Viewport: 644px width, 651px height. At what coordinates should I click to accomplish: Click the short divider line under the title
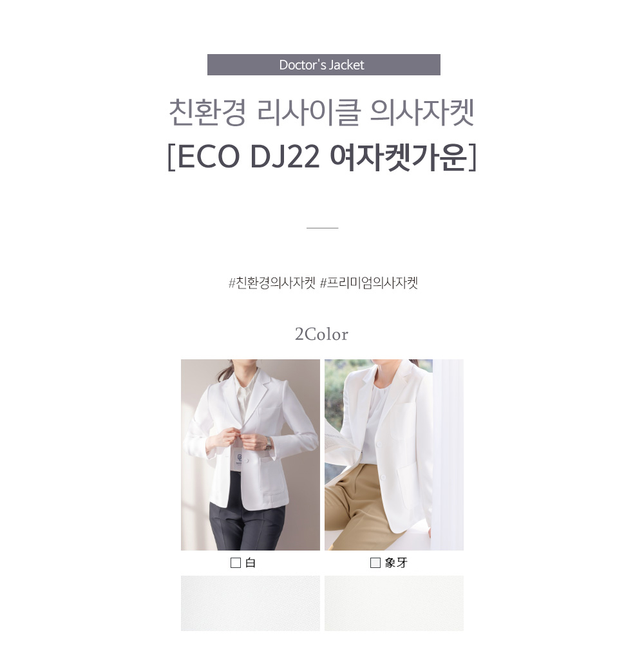click(322, 228)
